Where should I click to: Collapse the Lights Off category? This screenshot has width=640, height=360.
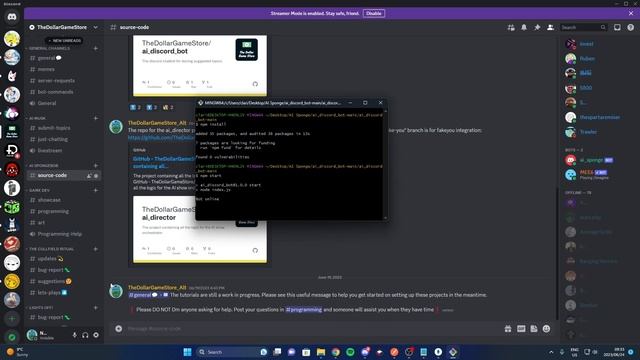click(41, 307)
